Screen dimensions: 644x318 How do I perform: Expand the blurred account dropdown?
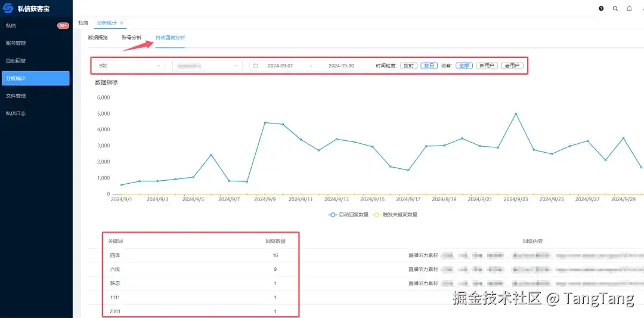pyautogui.click(x=207, y=66)
